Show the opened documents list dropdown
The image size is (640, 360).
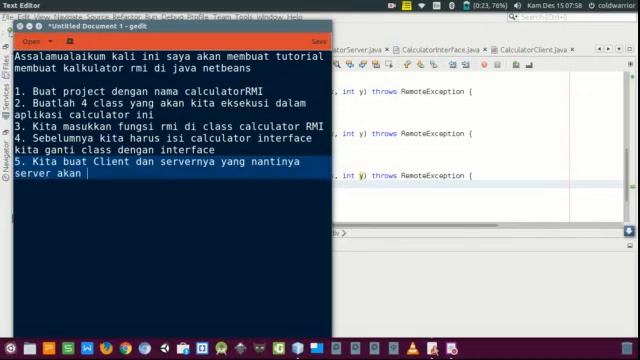619,49
